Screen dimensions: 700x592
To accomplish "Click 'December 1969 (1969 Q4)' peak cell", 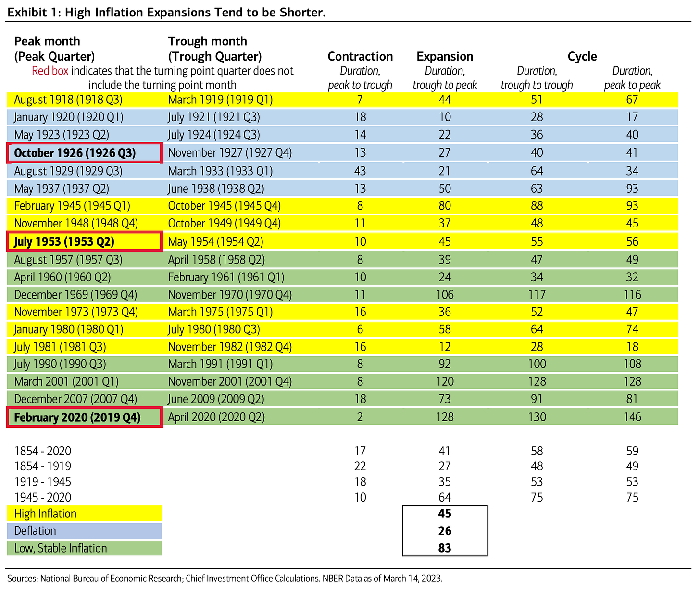I will [75, 294].
